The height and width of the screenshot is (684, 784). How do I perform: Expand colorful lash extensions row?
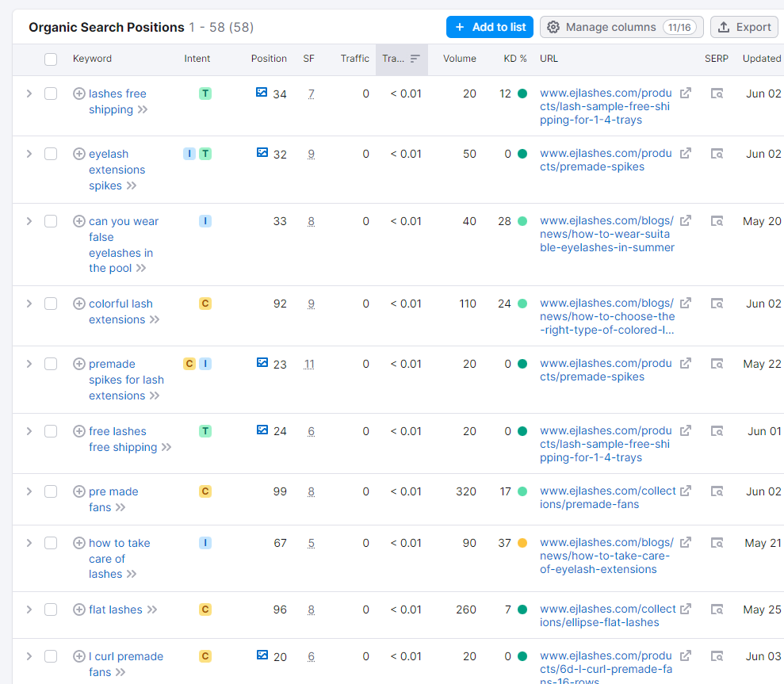point(29,304)
